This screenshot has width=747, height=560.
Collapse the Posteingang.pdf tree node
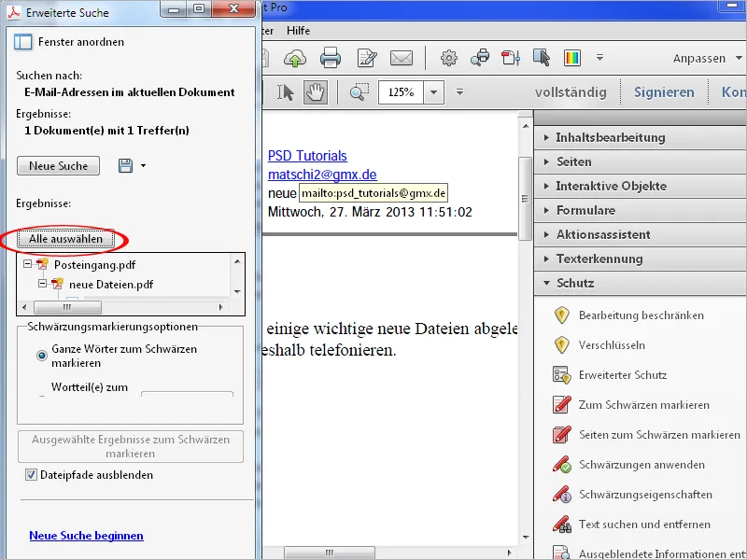pos(28,263)
